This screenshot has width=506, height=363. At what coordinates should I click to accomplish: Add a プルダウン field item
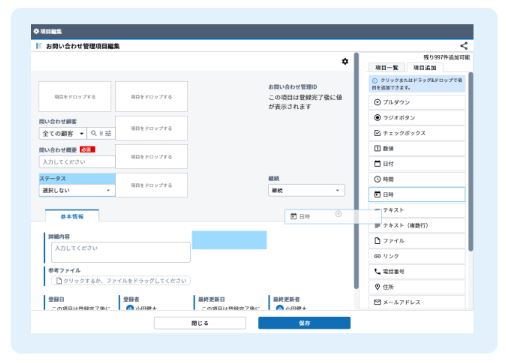pyautogui.click(x=417, y=102)
